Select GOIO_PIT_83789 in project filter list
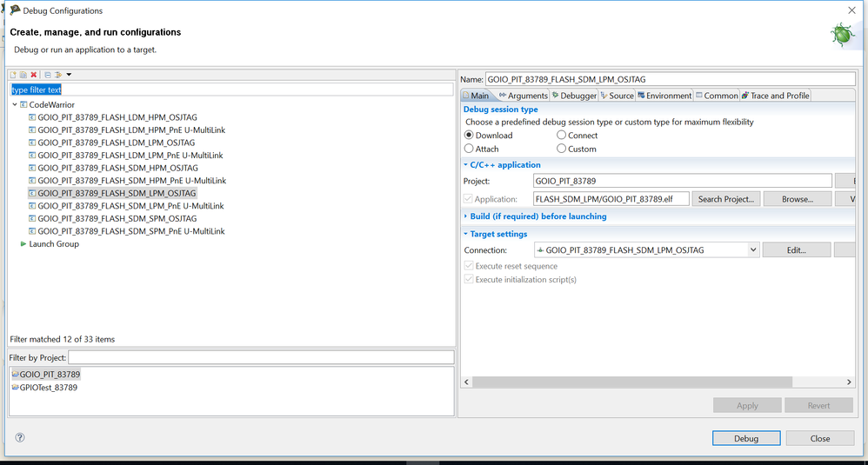The image size is (868, 465). click(50, 375)
